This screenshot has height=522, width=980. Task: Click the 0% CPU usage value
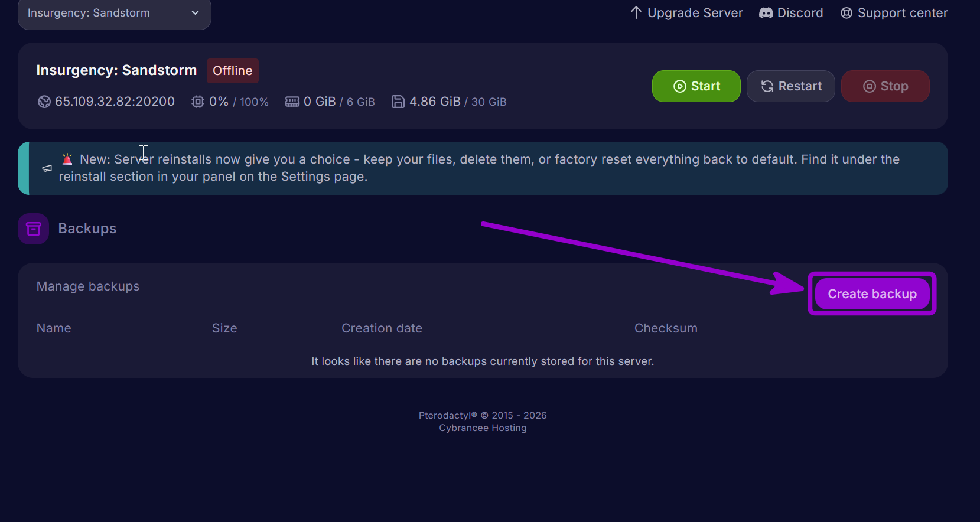219,102
